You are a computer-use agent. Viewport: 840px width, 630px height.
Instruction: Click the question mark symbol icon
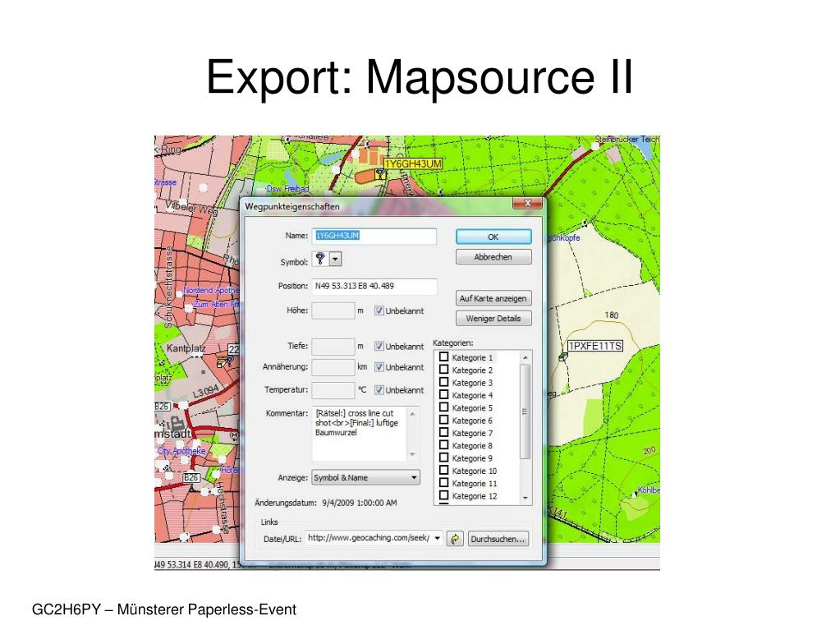319,259
